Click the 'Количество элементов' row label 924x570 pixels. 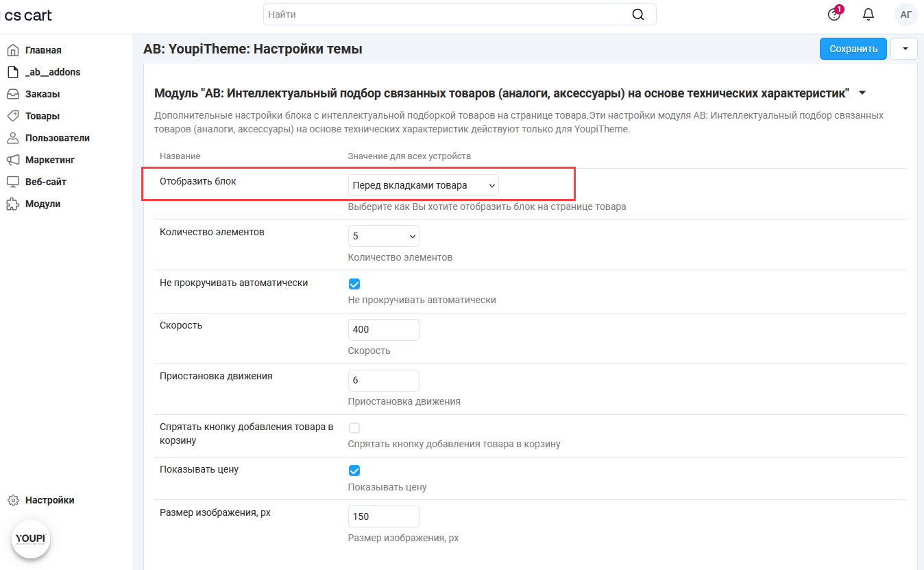212,232
